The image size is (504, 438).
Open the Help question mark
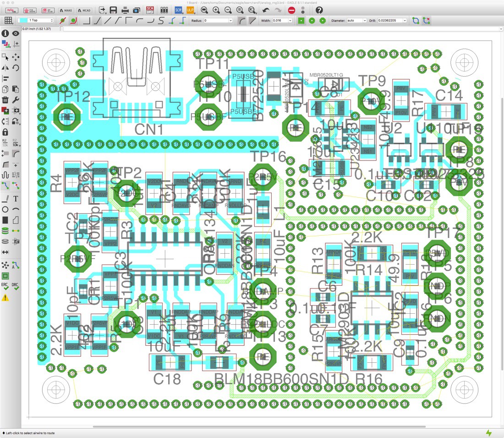point(319,10)
